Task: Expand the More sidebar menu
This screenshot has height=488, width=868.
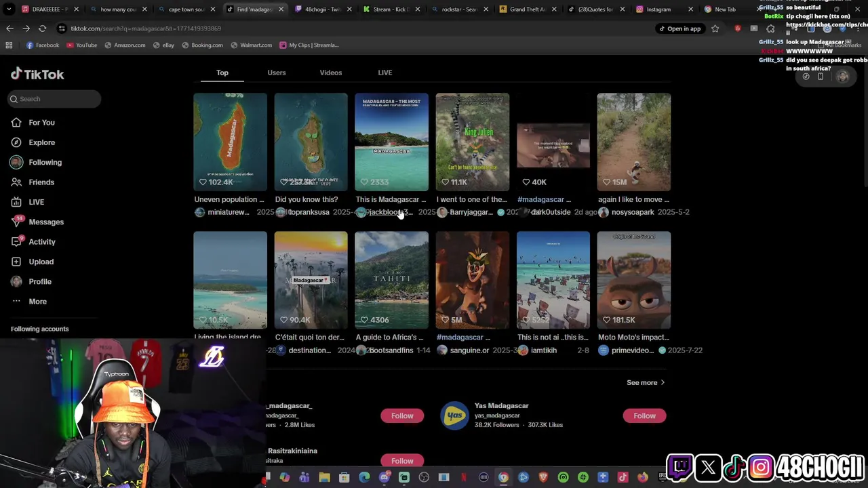Action: (28, 302)
